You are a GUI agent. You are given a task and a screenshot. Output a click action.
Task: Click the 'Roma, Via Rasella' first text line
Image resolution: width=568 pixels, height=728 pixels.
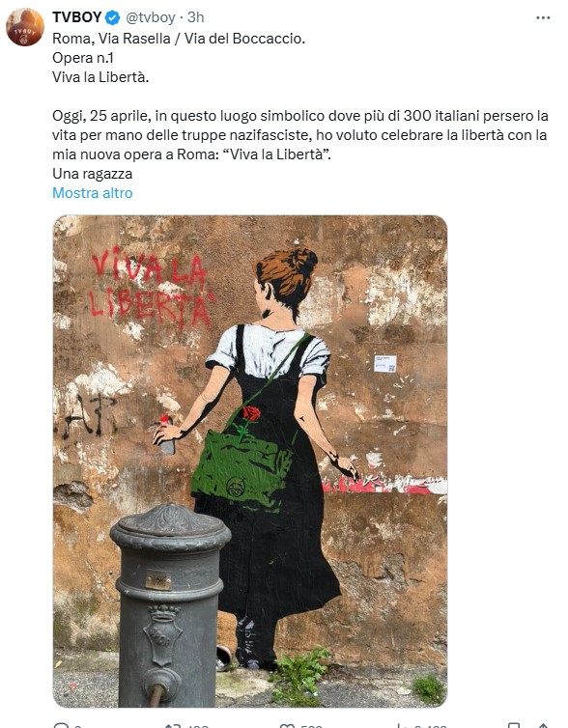pyautogui.click(x=179, y=38)
